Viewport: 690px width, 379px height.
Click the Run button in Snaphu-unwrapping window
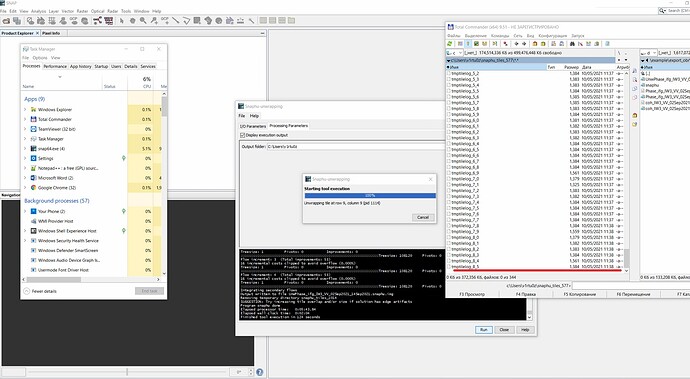point(484,330)
